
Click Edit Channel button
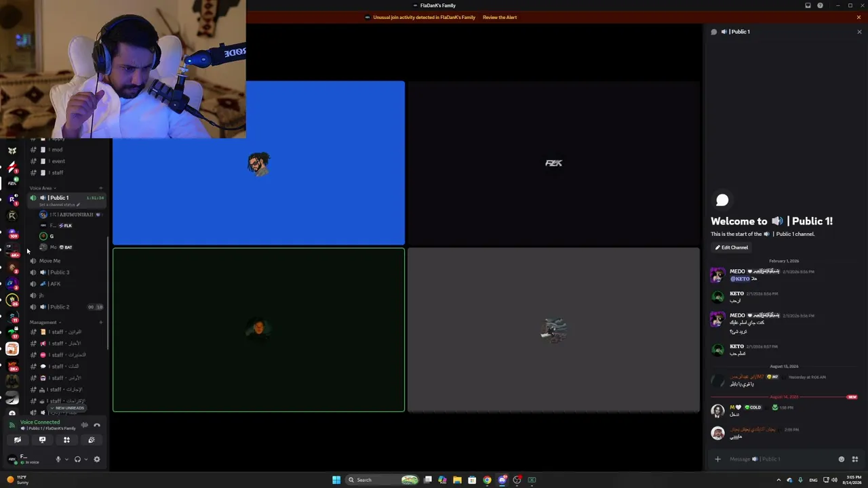click(x=732, y=247)
